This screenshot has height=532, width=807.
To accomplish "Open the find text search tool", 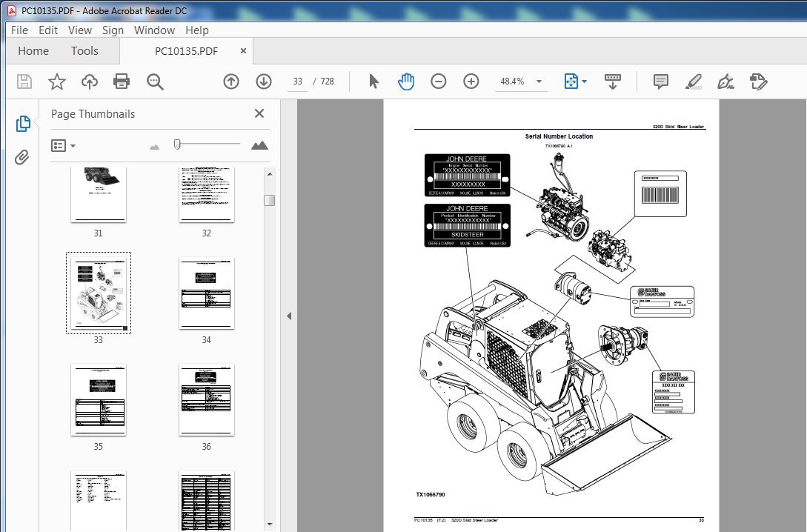I will click(x=155, y=82).
